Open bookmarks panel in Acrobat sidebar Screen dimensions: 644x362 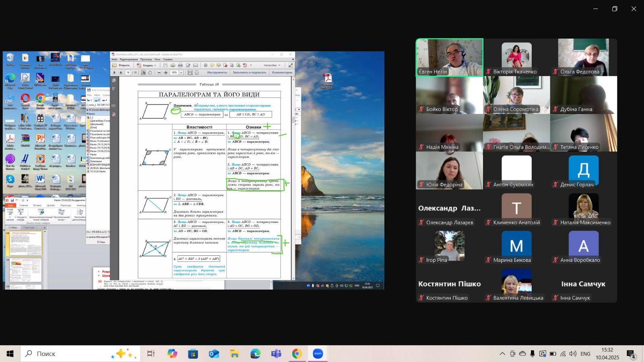(114, 88)
